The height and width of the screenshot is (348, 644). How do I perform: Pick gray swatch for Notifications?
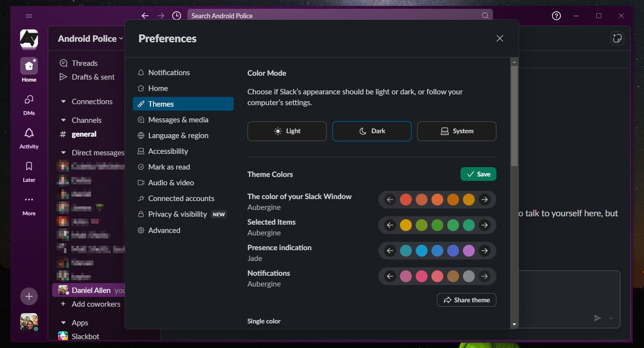[469, 276]
